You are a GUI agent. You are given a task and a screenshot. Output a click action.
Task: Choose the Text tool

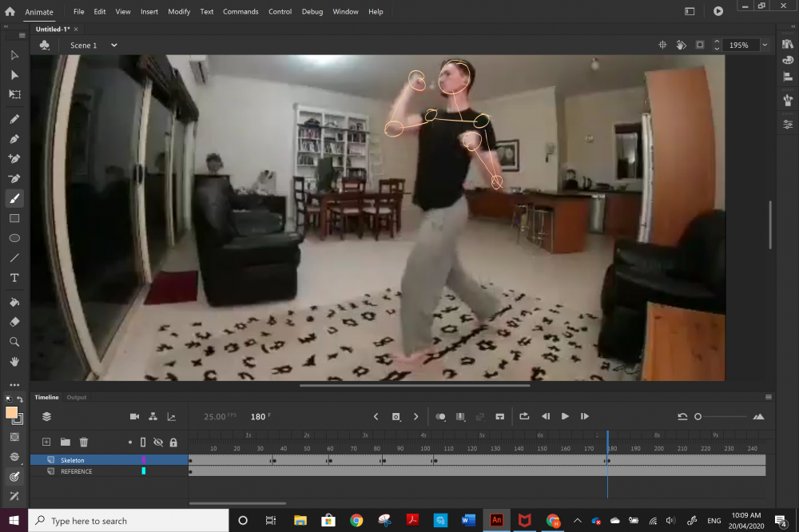pos(14,278)
